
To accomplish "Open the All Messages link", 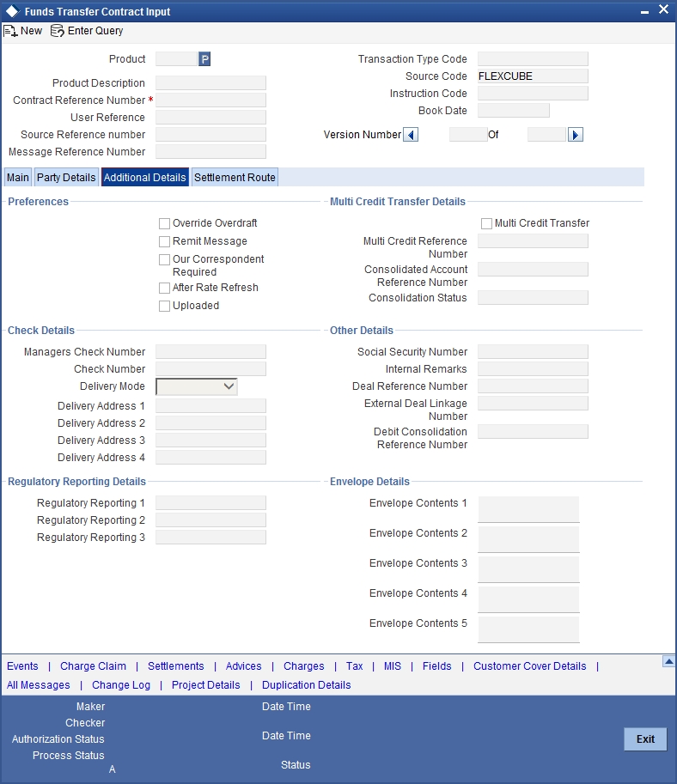I will [39, 685].
